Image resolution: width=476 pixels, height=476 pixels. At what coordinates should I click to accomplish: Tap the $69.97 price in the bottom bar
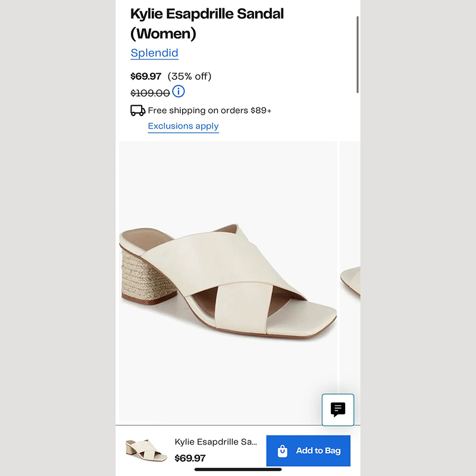pyautogui.click(x=190, y=458)
